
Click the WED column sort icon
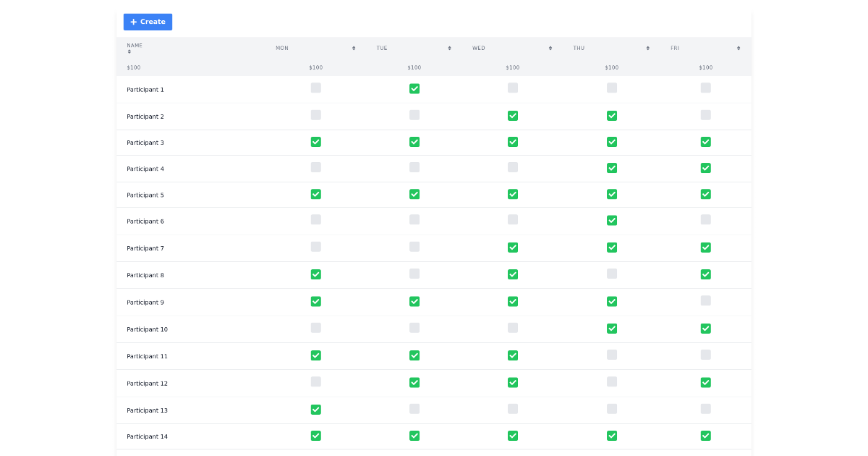point(550,48)
